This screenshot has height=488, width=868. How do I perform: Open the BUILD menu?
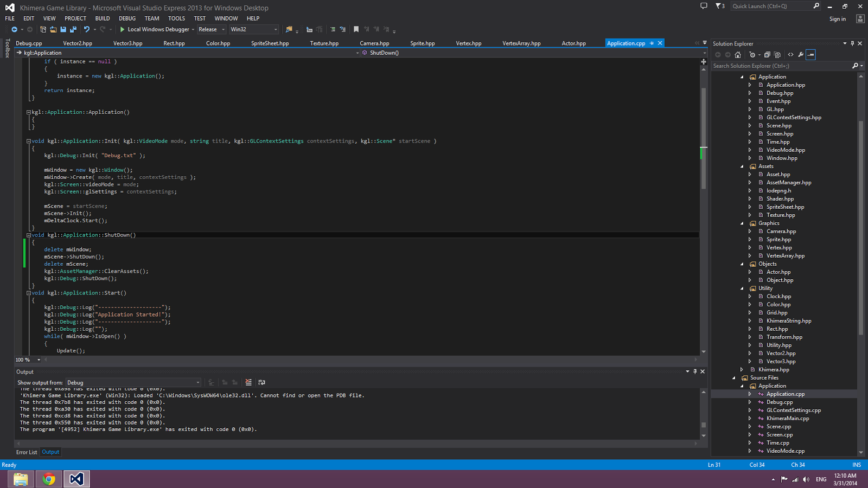(103, 18)
